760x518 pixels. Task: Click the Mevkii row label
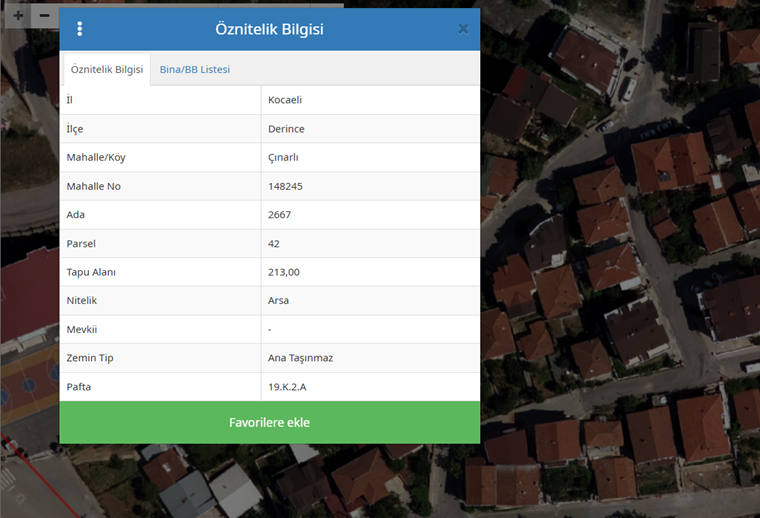coord(82,329)
